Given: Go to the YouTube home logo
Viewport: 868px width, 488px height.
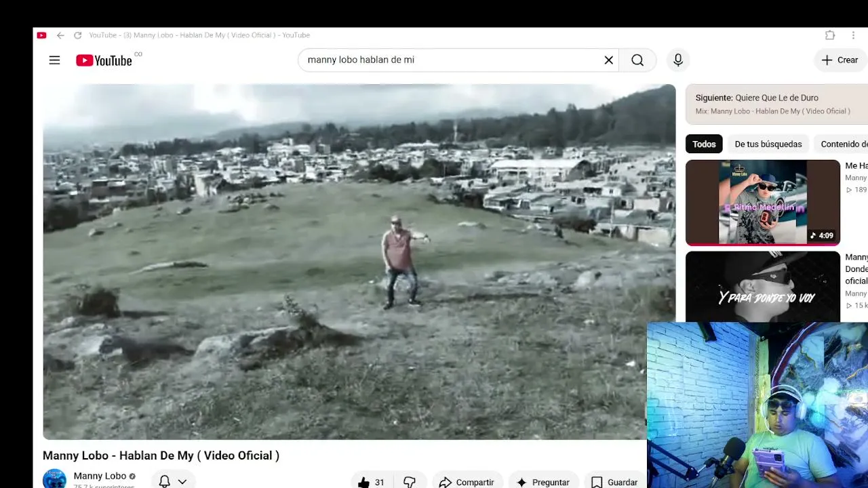Looking at the screenshot, I should click(x=104, y=60).
